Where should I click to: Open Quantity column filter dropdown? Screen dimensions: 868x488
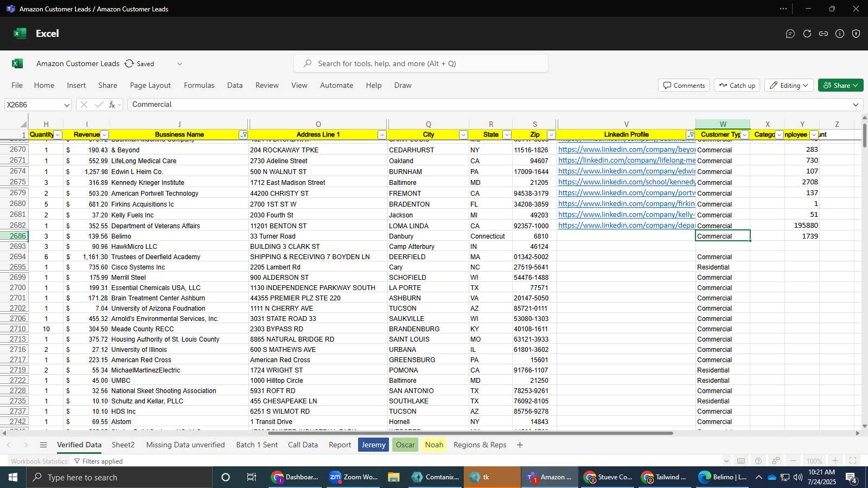point(58,134)
